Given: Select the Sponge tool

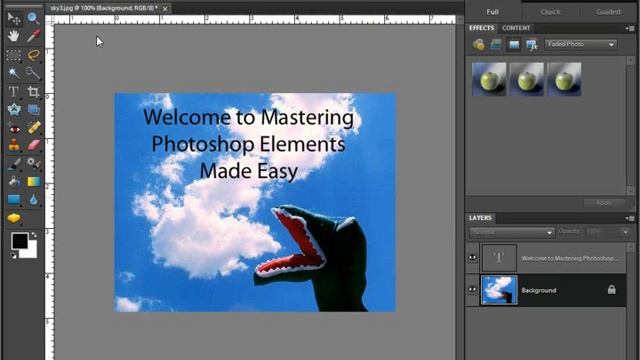Looking at the screenshot, I should pyautogui.click(x=13, y=218).
